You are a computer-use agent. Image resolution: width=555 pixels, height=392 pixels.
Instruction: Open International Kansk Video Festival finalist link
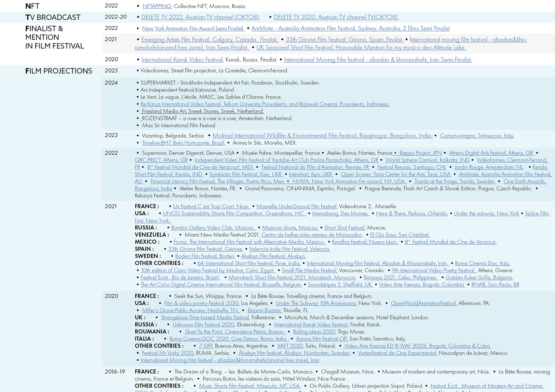(x=182, y=60)
